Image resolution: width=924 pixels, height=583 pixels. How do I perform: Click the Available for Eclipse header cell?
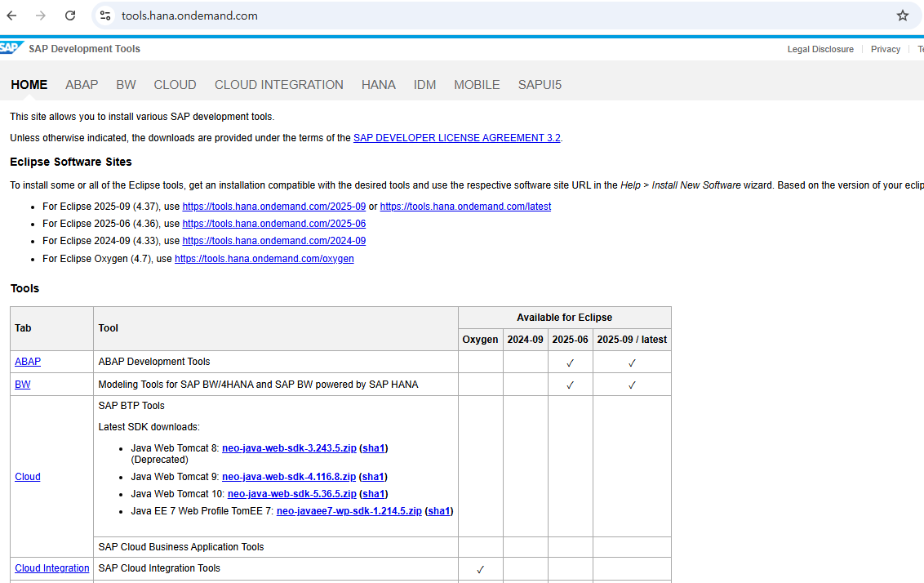tap(565, 318)
